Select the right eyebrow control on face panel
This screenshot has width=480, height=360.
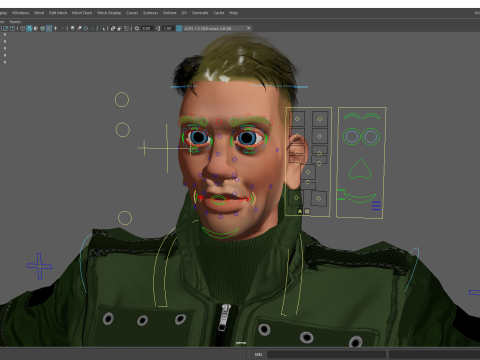[372, 116]
